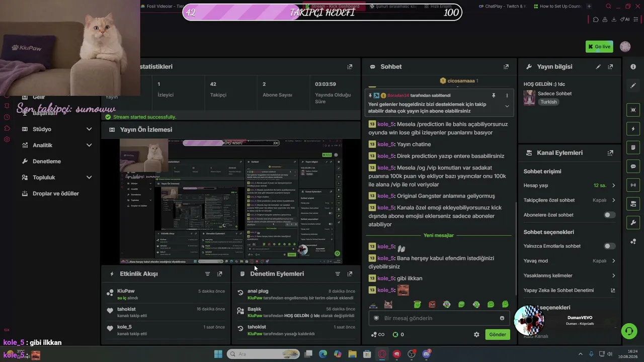Open Hesap yaşı setting arrow
The image size is (644, 362).
pyautogui.click(x=613, y=186)
